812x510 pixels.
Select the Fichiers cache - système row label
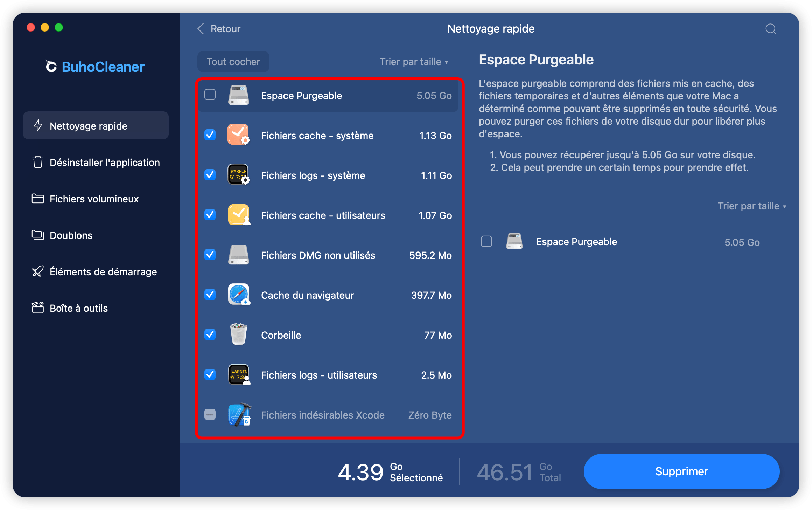(317, 136)
